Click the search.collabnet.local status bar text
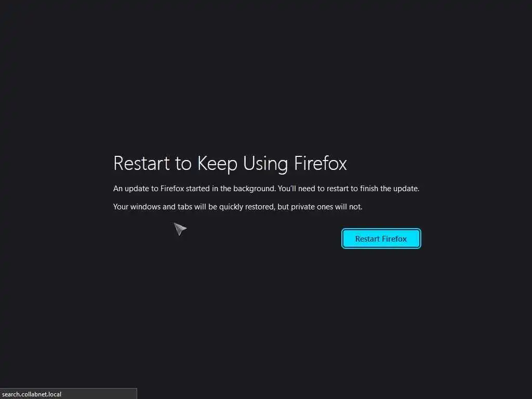532x399 pixels. pyautogui.click(x=32, y=394)
